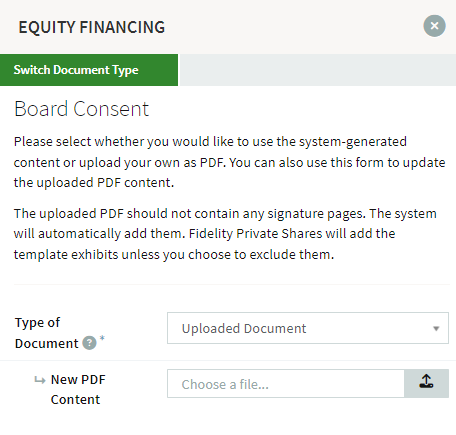Click the "Uploaded Document" selected value text
The height and width of the screenshot is (435, 456).
(244, 329)
